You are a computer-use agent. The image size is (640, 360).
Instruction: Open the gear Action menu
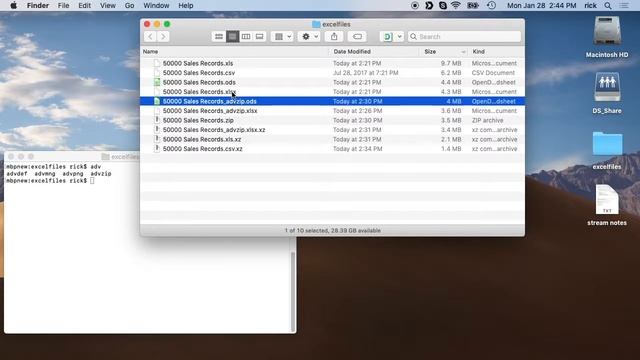pyautogui.click(x=310, y=37)
